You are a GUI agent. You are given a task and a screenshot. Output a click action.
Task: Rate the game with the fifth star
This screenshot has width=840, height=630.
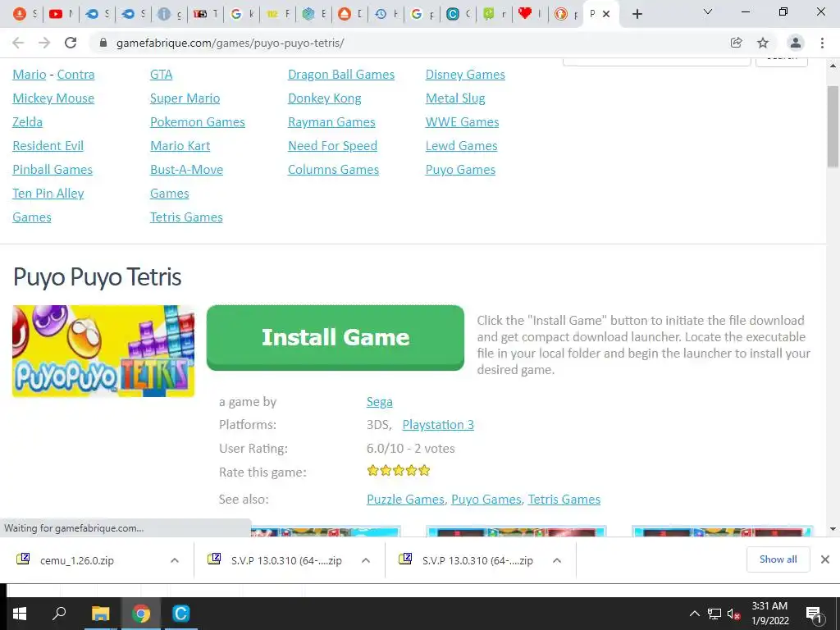(424, 470)
